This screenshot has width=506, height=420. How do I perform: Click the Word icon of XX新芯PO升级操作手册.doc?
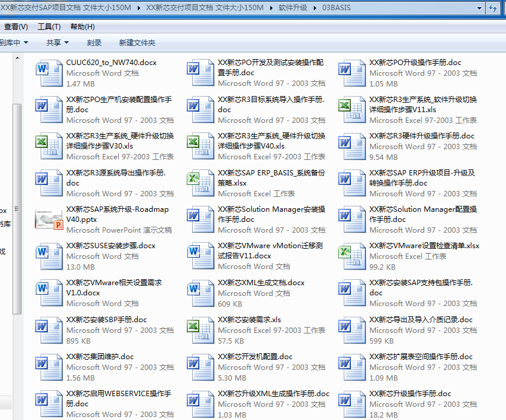pyautogui.click(x=352, y=73)
